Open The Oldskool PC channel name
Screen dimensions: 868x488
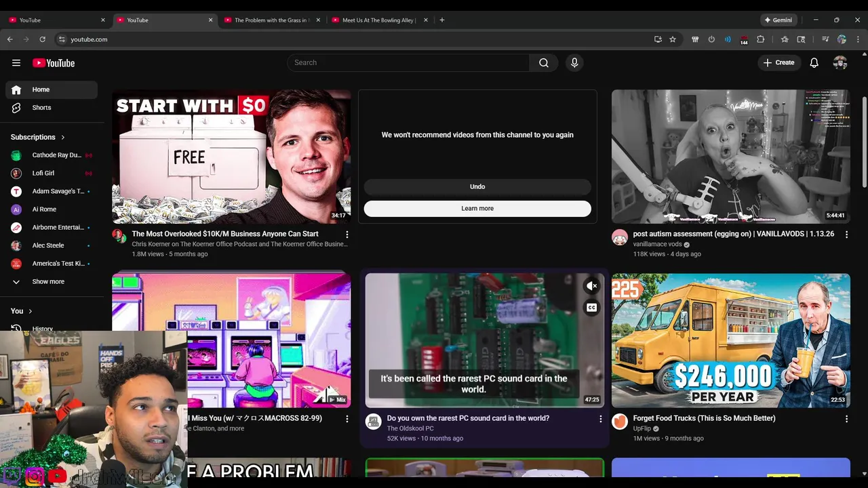(410, 428)
